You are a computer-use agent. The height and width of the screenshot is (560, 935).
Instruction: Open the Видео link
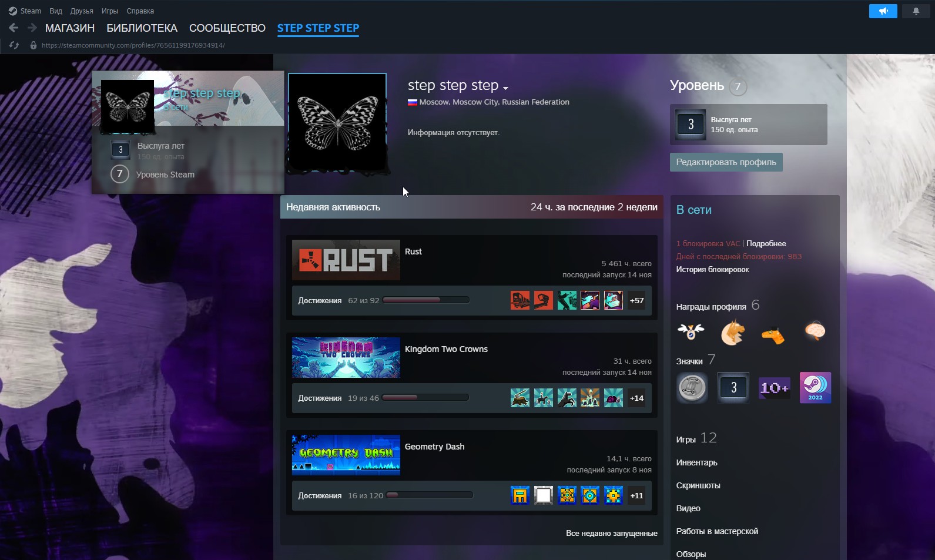pos(688,508)
